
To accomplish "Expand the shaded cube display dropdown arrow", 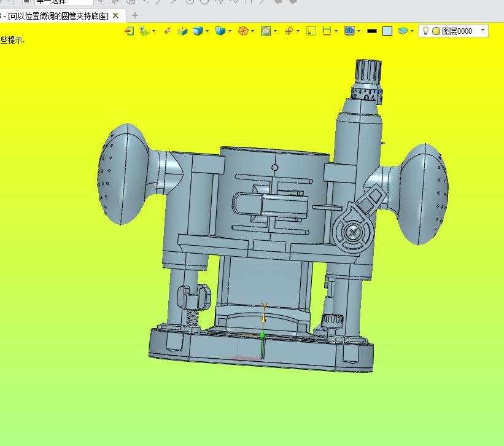I will [207, 31].
